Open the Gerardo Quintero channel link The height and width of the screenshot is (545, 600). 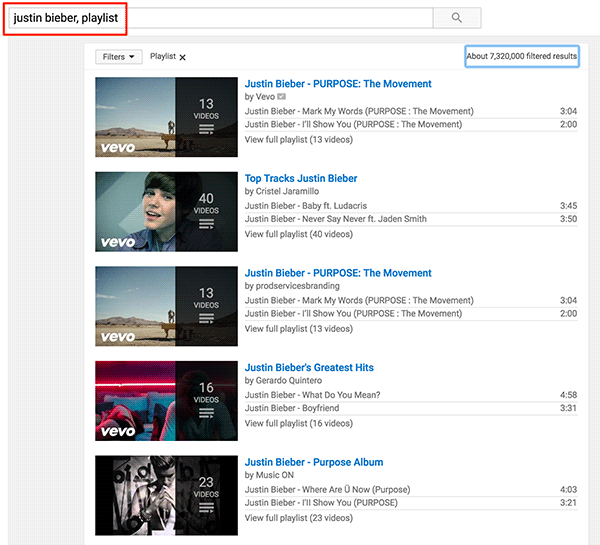[289, 380]
